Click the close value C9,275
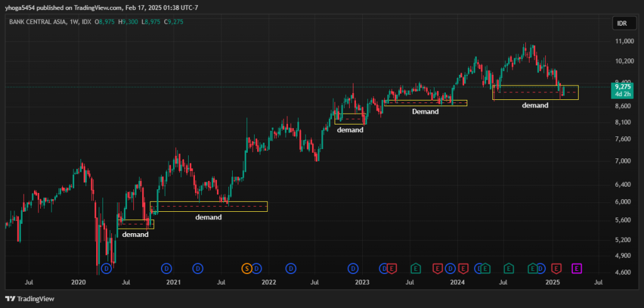 coord(174,22)
